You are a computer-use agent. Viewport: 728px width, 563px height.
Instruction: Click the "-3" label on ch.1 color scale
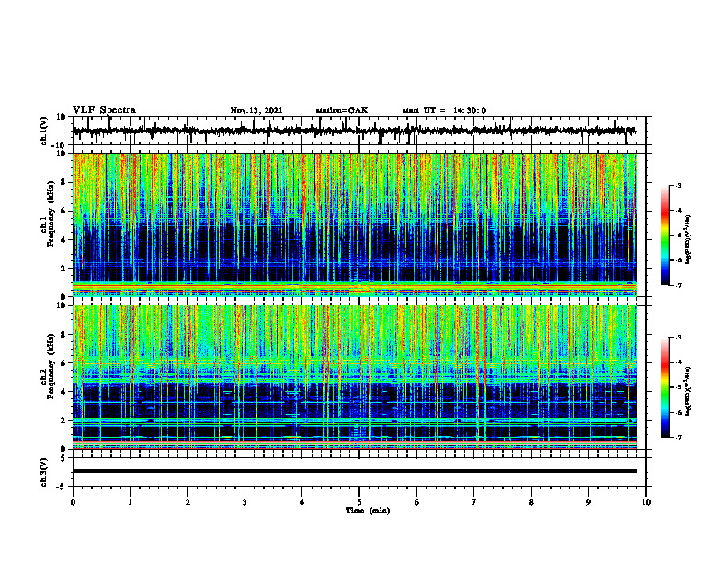[677, 185]
